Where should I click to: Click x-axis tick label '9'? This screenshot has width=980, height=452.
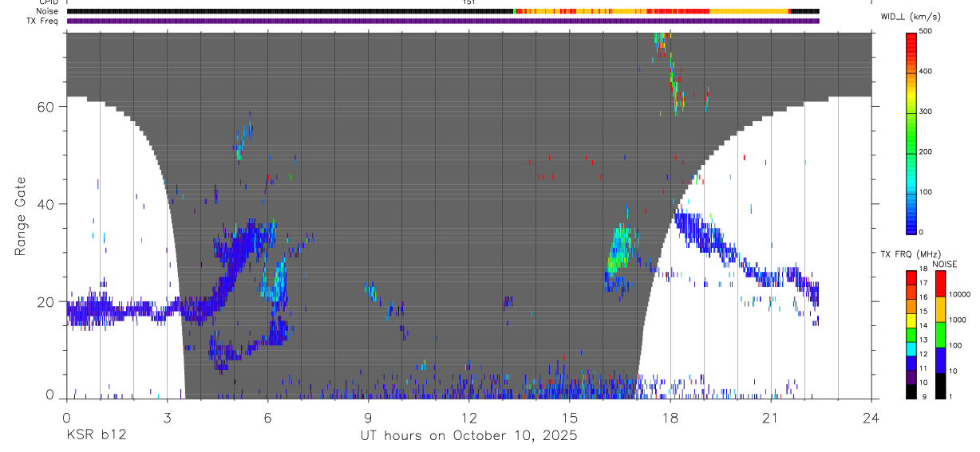point(368,416)
